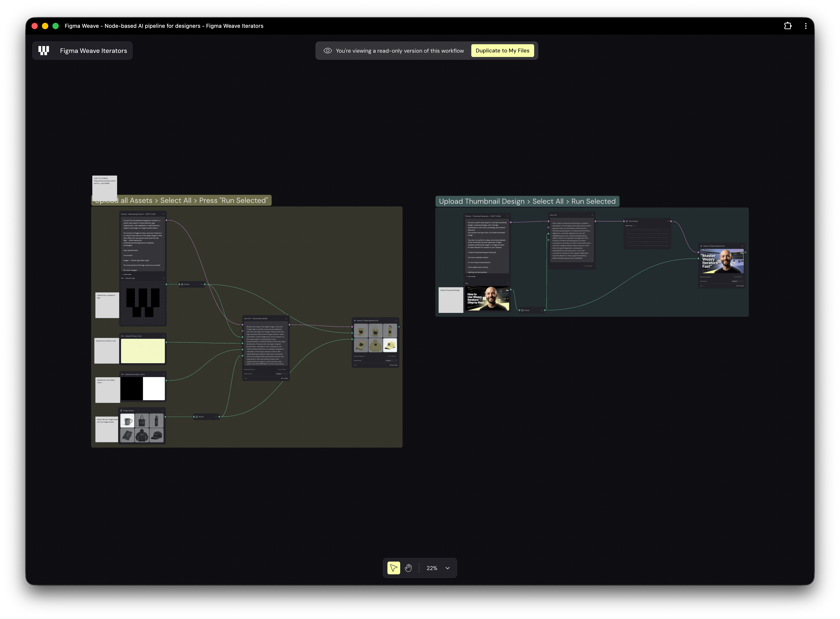
Task: Toggle lock on the Upload Logo router node
Action: tap(202, 284)
